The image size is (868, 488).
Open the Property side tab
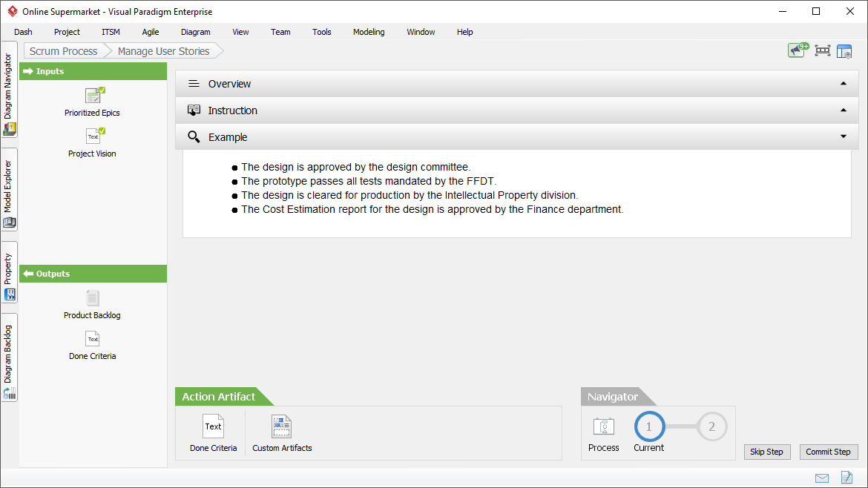pos(10,272)
